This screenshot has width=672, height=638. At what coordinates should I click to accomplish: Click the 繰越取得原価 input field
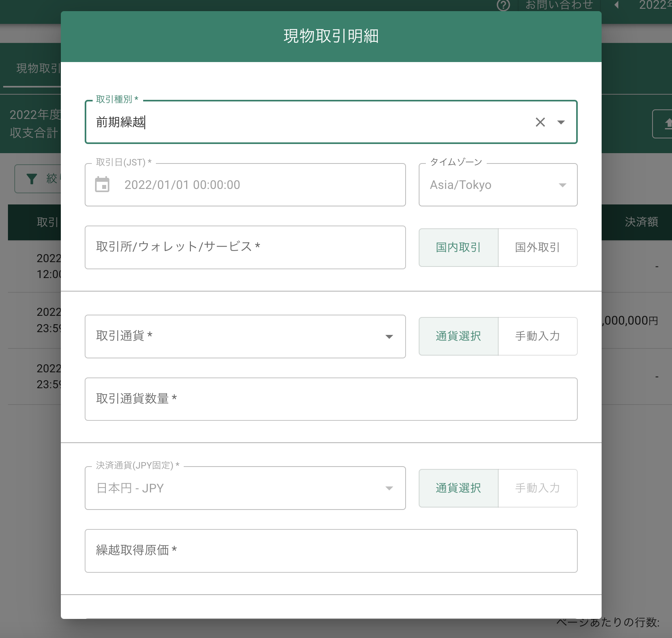pyautogui.click(x=331, y=551)
